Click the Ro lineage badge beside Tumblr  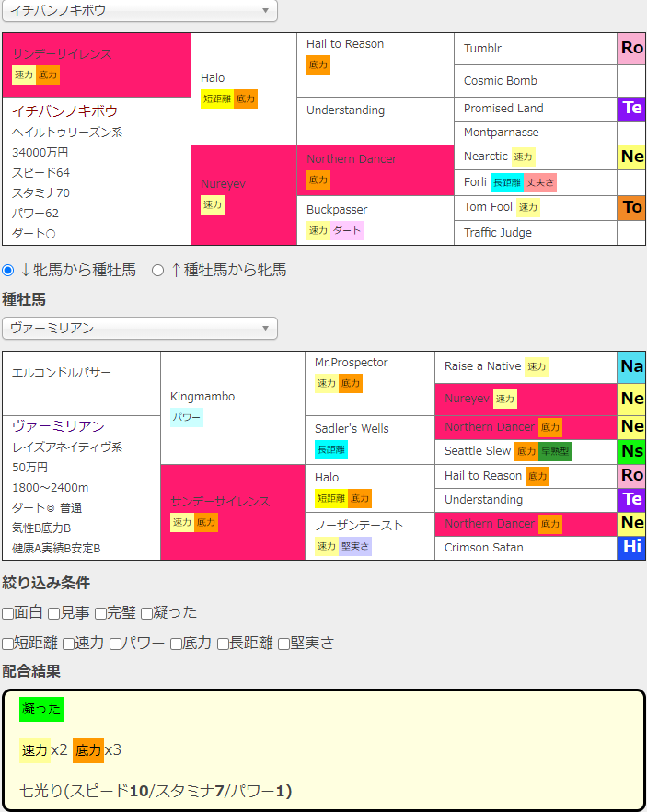[x=631, y=48]
